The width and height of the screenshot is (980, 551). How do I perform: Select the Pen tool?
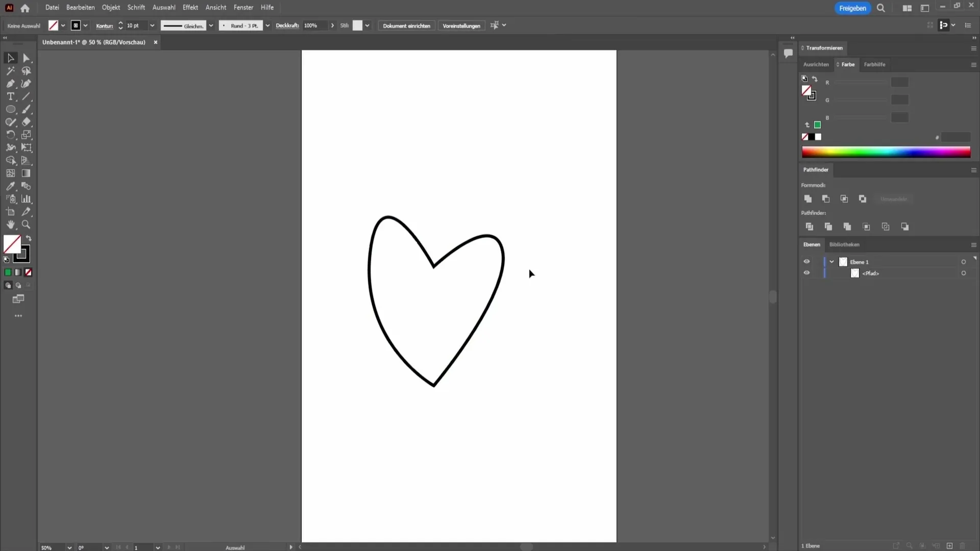[10, 84]
